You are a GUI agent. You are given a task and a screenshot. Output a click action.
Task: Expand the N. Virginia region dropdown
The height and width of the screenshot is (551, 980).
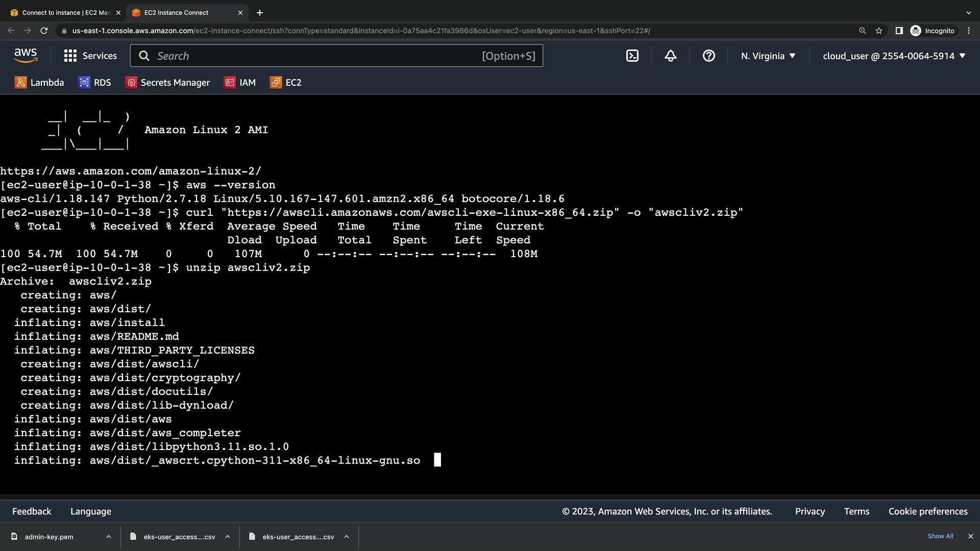click(768, 56)
